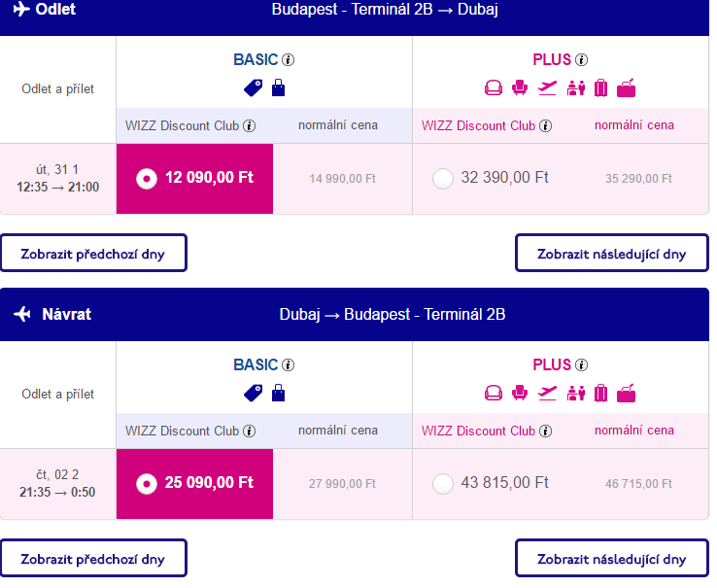
Task: Select outbound PLUS fare 32 390,00 Ft
Action: (x=443, y=179)
